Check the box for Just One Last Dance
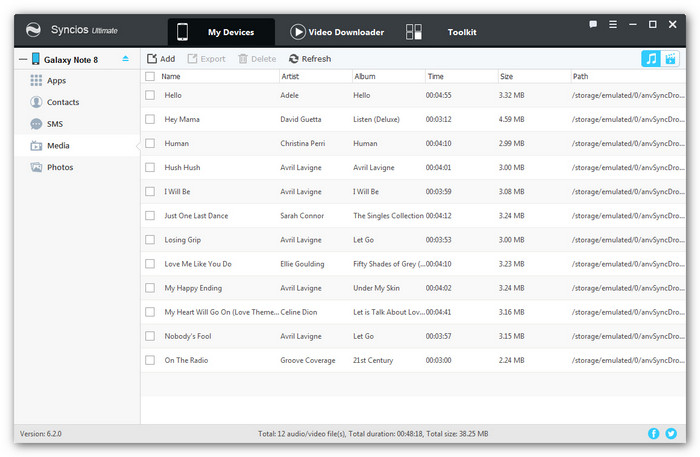The image size is (700, 457). (150, 216)
